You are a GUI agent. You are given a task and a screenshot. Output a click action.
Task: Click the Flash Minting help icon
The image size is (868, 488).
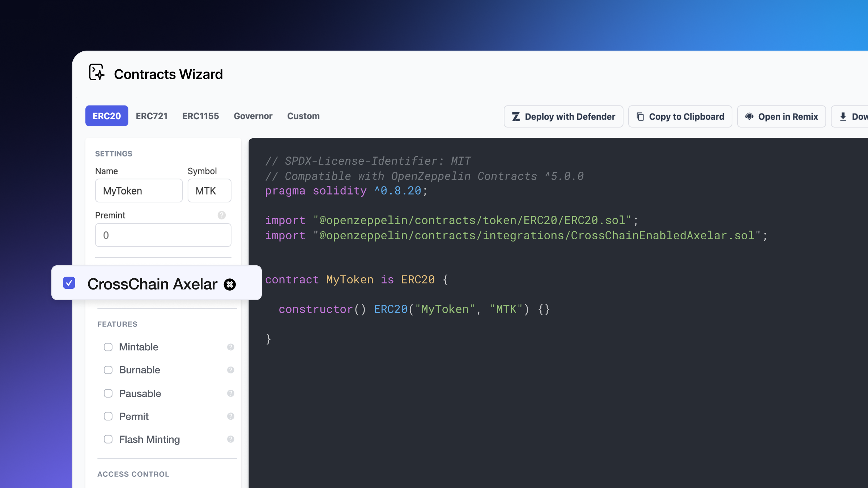230,439
